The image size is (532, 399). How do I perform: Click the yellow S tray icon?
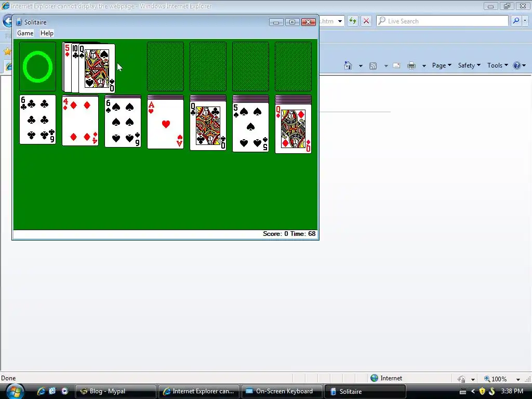(492, 392)
